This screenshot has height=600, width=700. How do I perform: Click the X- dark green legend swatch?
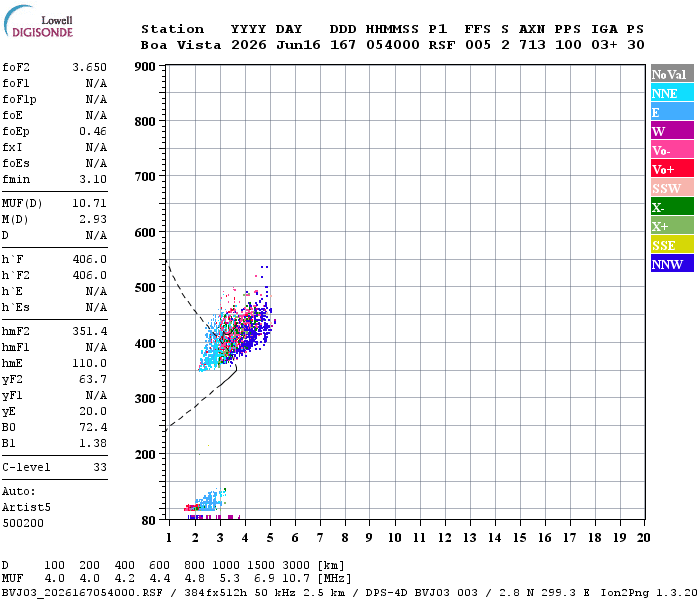pos(672,206)
